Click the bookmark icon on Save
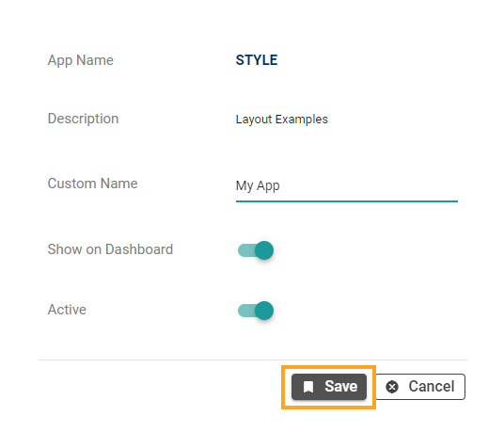The height and width of the screenshot is (432, 504). tap(308, 387)
